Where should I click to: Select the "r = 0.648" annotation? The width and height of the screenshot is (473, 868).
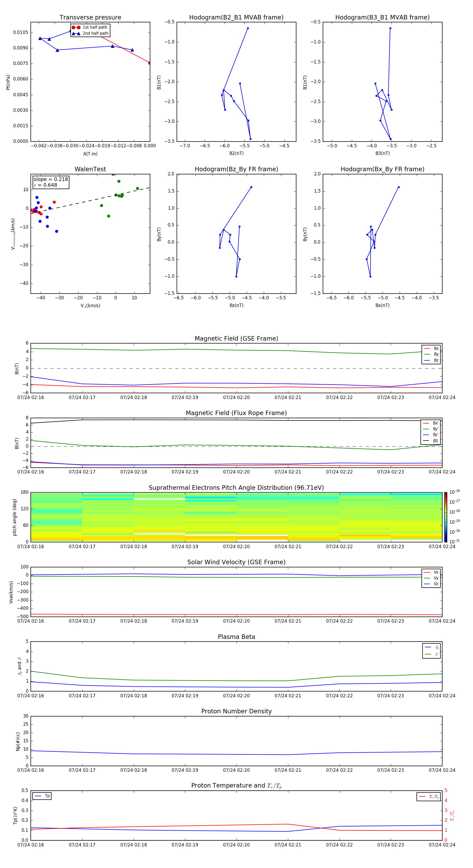[x=45, y=185]
